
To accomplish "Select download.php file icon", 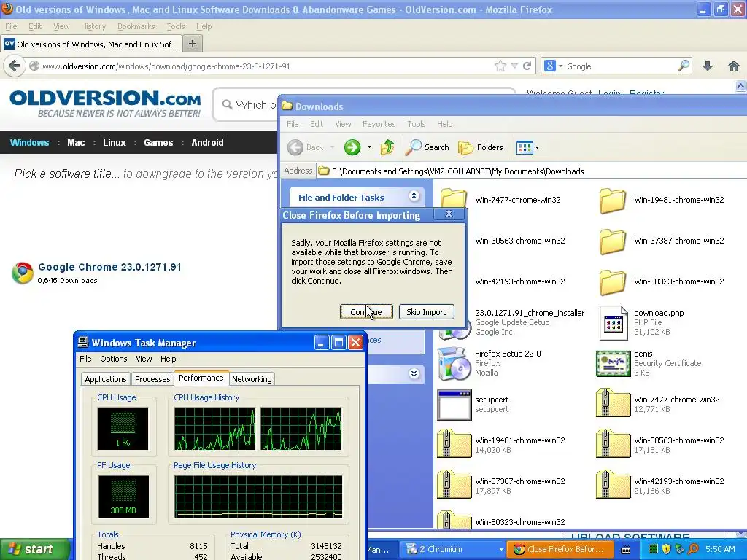I will 613,322.
